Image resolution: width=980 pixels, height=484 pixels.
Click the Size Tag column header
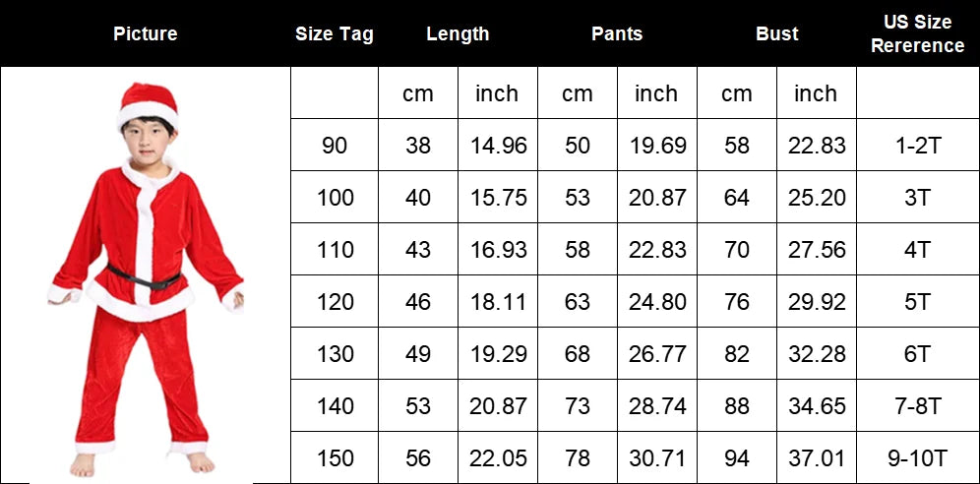tap(334, 33)
